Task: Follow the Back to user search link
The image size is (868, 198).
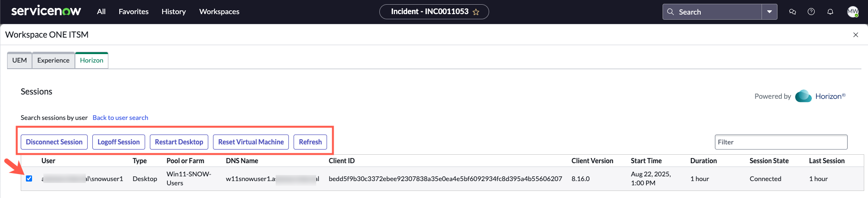Action: (120, 118)
